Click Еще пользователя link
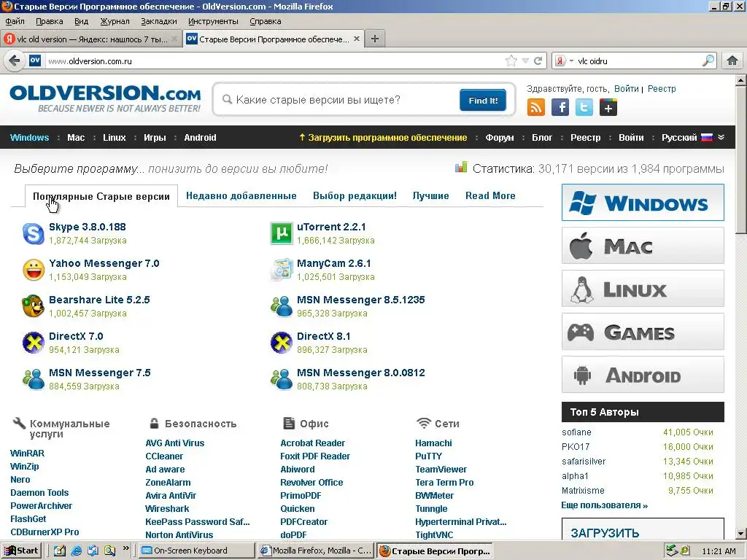The height and width of the screenshot is (560, 747). point(604,505)
